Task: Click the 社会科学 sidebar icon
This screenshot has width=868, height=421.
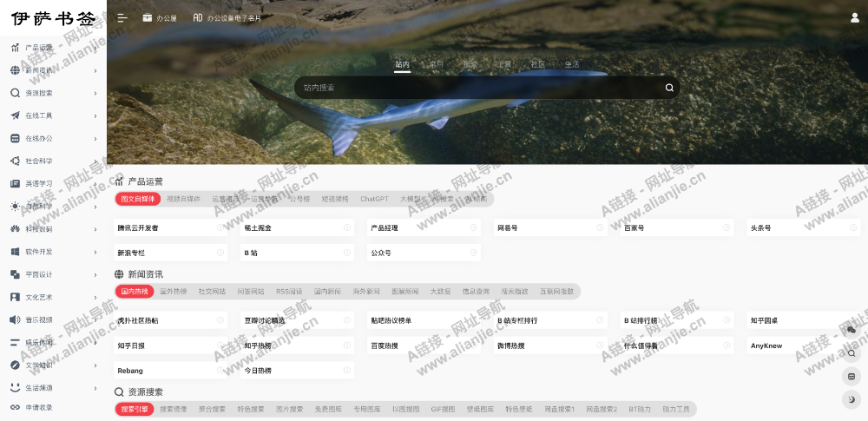Action: tap(15, 161)
